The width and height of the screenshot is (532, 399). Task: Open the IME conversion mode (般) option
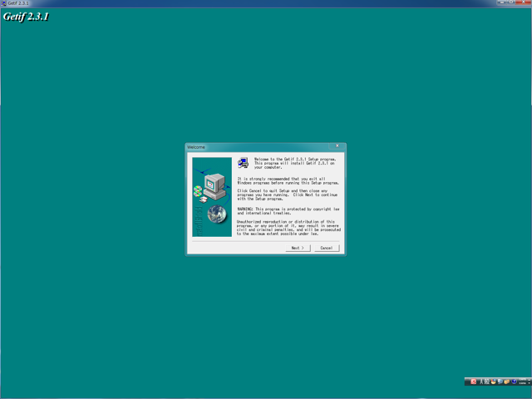tap(486, 382)
